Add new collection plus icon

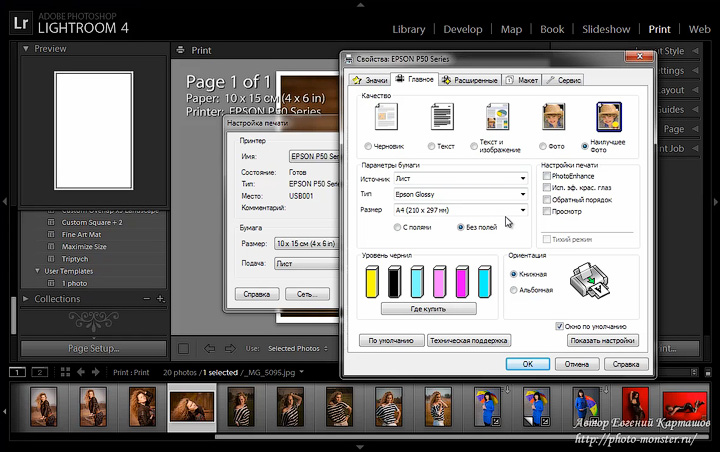(160, 299)
